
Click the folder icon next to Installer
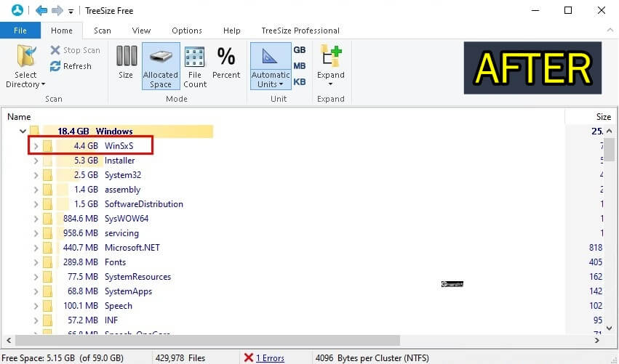(48, 161)
